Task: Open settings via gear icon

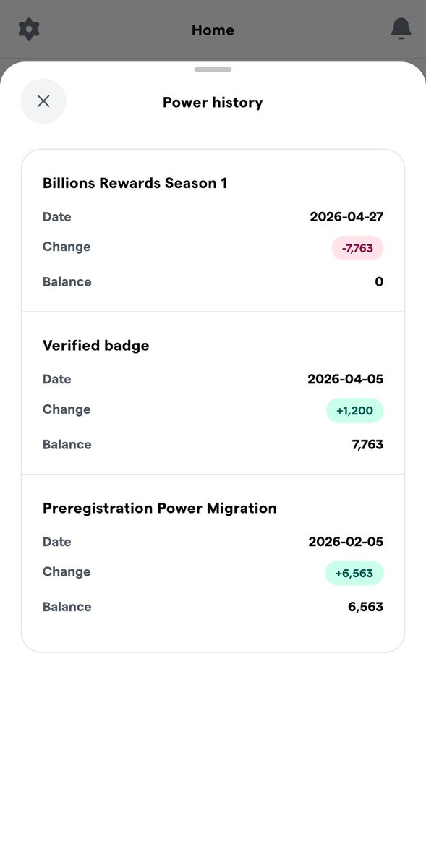Action: (29, 30)
